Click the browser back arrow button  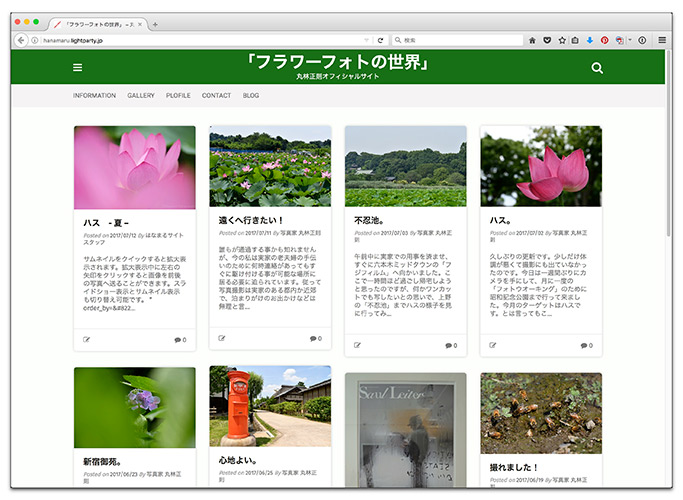point(21,41)
